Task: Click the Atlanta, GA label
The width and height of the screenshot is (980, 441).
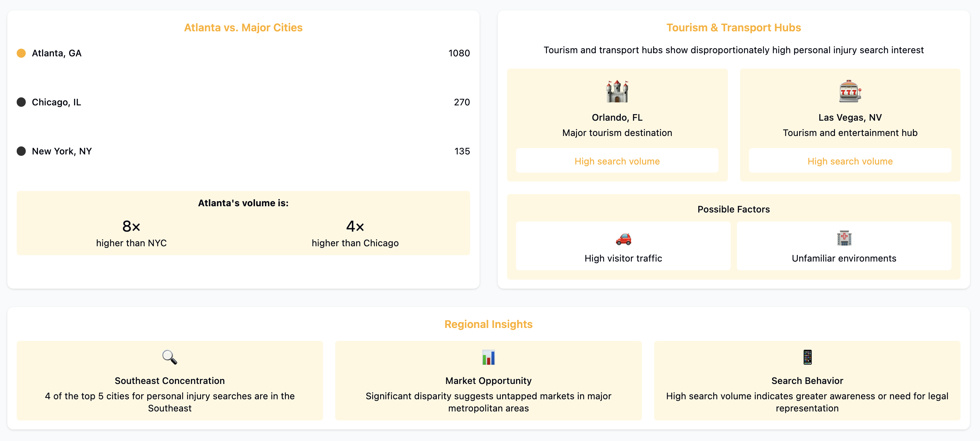Action: [x=57, y=53]
